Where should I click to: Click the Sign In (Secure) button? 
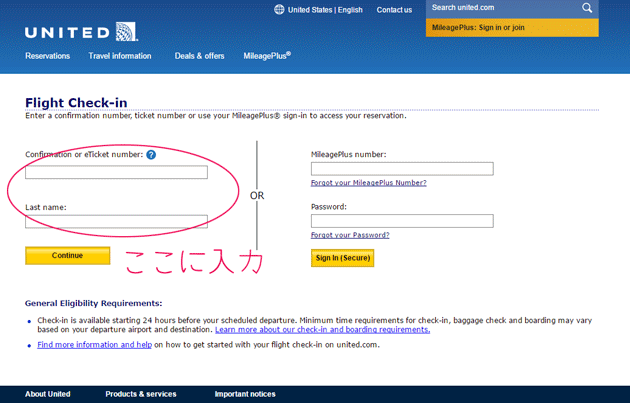pos(342,258)
